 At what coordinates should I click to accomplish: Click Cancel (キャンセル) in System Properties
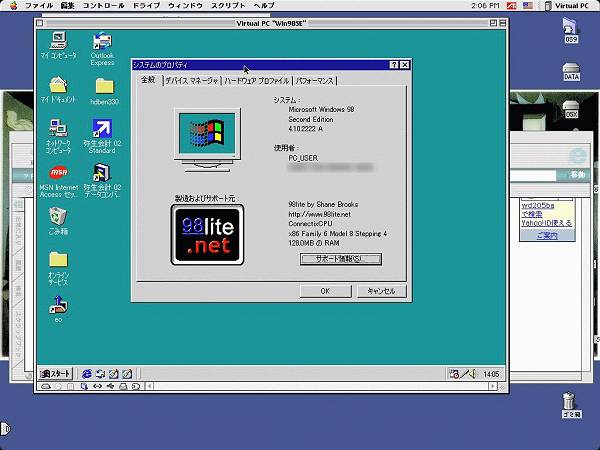tap(382, 291)
